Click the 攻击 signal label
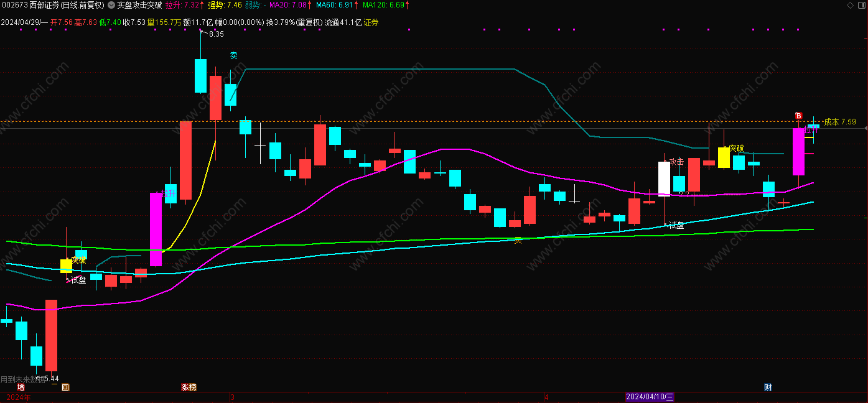The width and height of the screenshot is (868, 403). click(x=676, y=162)
